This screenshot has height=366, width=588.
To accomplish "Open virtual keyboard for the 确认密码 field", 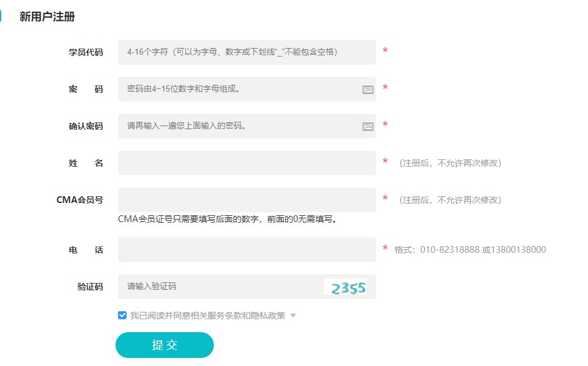I will [367, 127].
